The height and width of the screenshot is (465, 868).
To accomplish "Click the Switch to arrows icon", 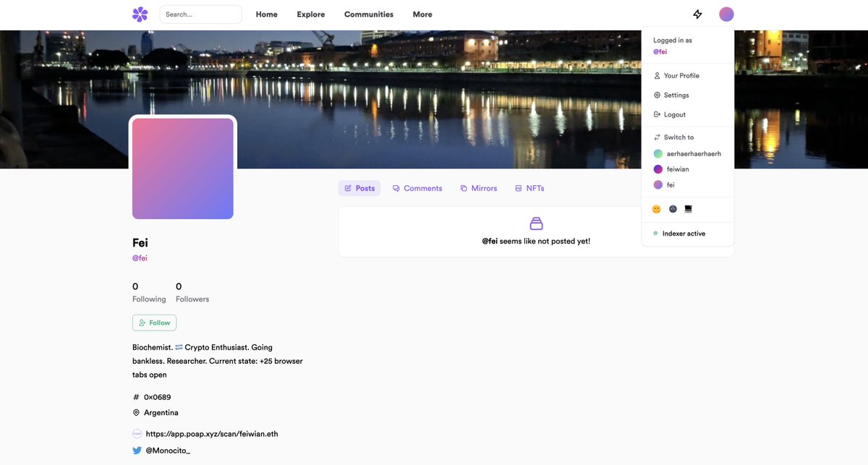I will click(657, 137).
